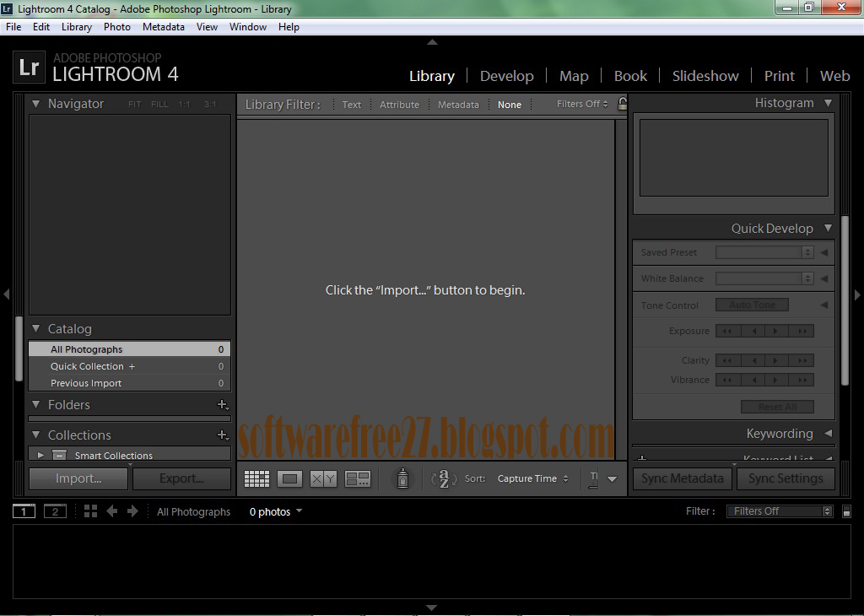The image size is (864, 616).
Task: Click the Lr logo identity plate
Action: 29,68
